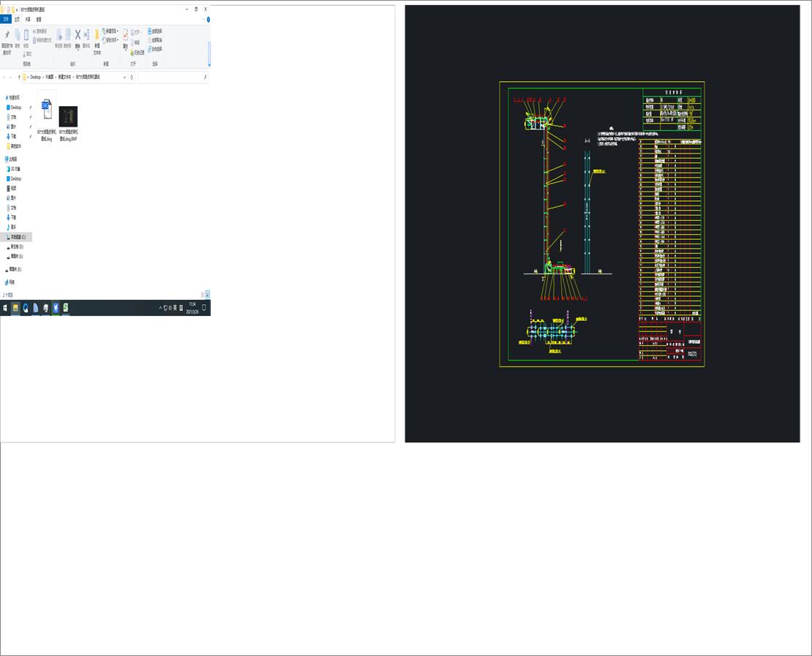Click the Copy to ribbon icon
812x656 pixels.
click(x=67, y=34)
